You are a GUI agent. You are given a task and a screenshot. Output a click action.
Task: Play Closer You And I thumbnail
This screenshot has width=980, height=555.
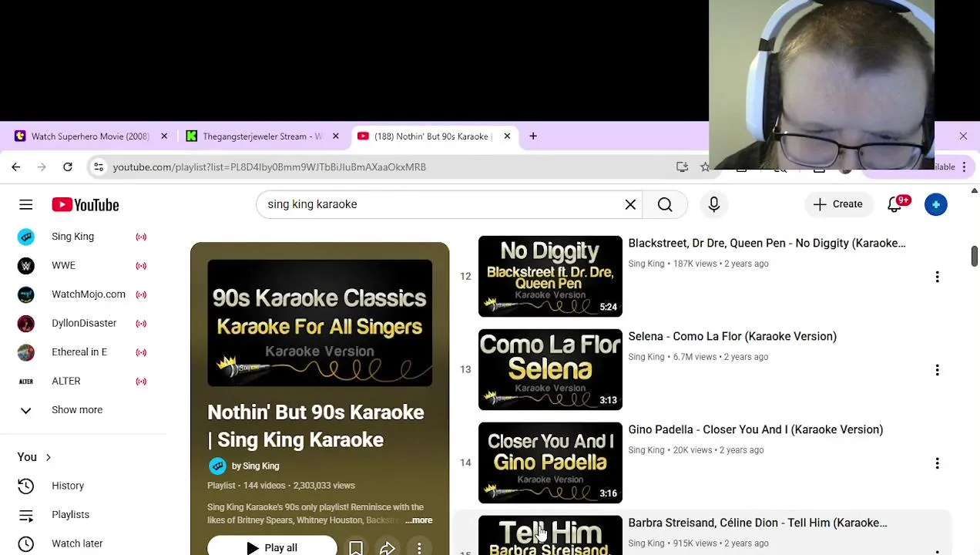tap(550, 462)
